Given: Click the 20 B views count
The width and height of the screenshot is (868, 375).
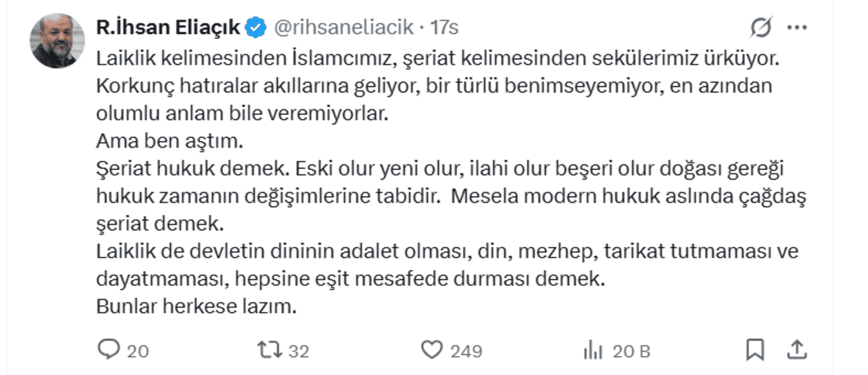Looking at the screenshot, I should tap(631, 351).
